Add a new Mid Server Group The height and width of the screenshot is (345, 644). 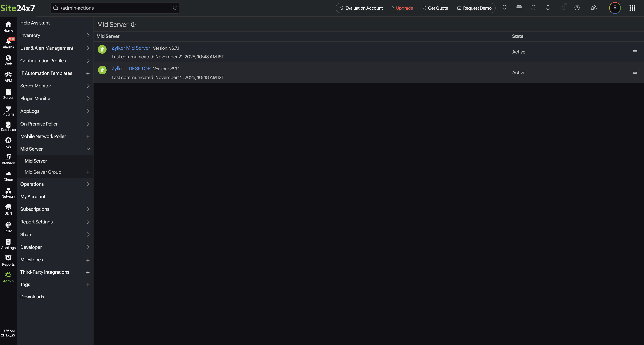coord(88,172)
